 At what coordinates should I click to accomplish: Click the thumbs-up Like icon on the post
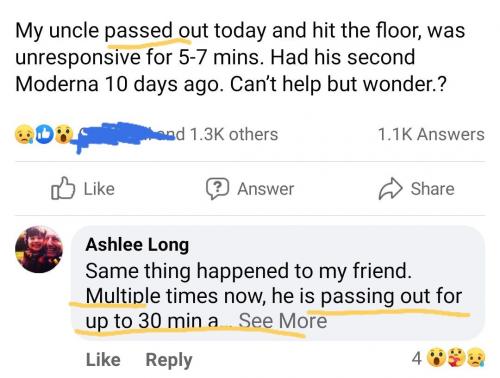click(63, 188)
